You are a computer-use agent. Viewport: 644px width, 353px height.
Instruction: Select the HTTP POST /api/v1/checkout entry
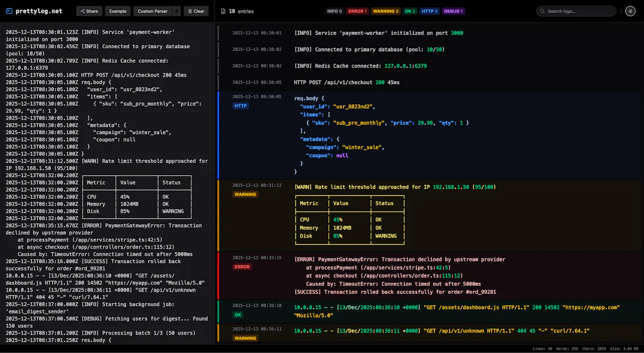coord(430,83)
